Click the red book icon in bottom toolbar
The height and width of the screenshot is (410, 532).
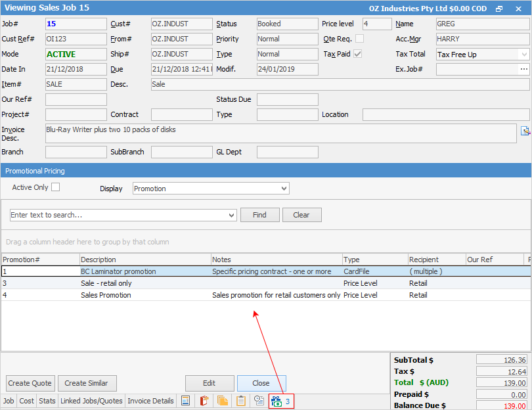tap(204, 401)
